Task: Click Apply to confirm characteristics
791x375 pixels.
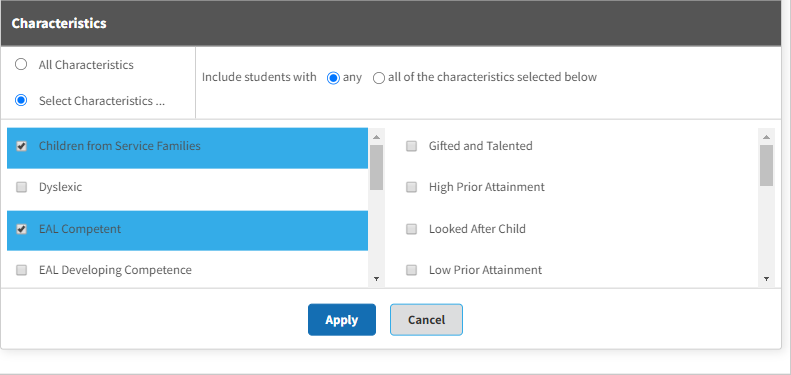Action: pyautogui.click(x=342, y=319)
